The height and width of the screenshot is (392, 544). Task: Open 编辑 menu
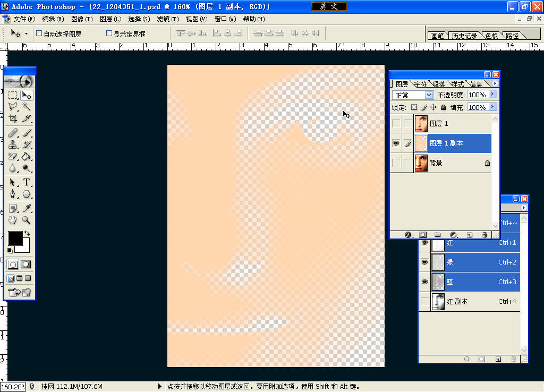click(53, 19)
